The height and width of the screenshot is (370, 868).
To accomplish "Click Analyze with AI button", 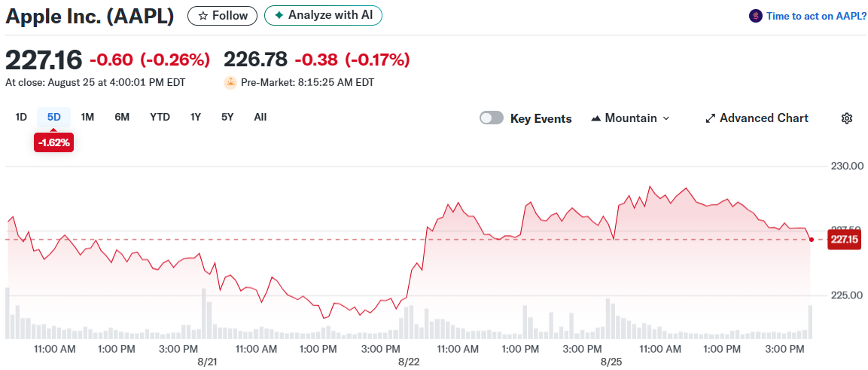I will (323, 15).
